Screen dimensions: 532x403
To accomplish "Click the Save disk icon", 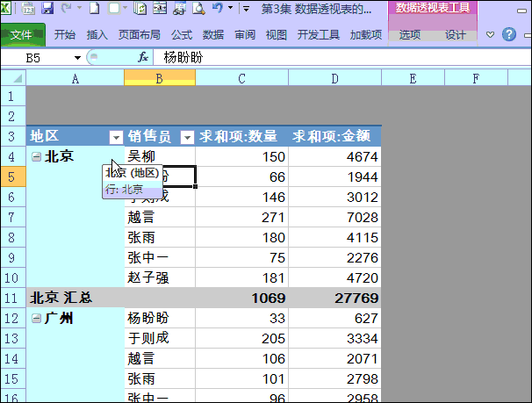I will pos(47,8).
